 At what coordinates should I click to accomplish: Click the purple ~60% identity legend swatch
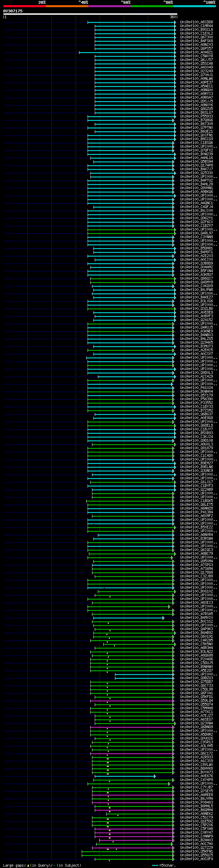tap(109, 6)
